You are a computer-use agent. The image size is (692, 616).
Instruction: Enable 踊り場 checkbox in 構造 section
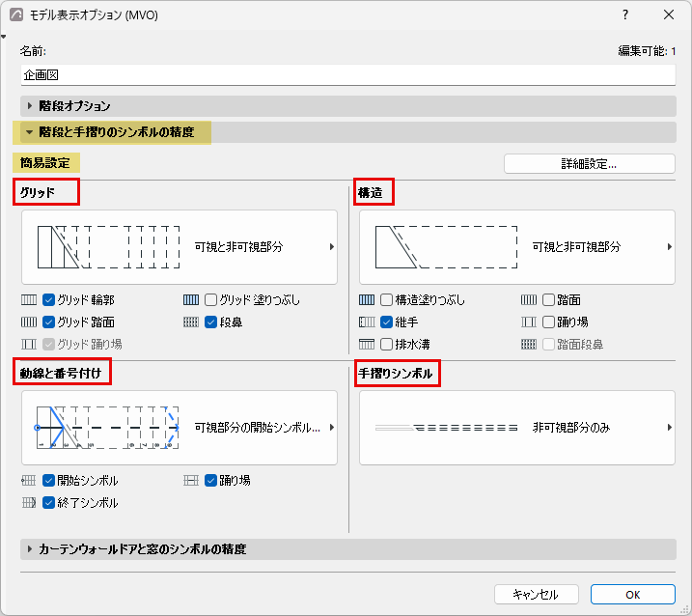coord(548,322)
